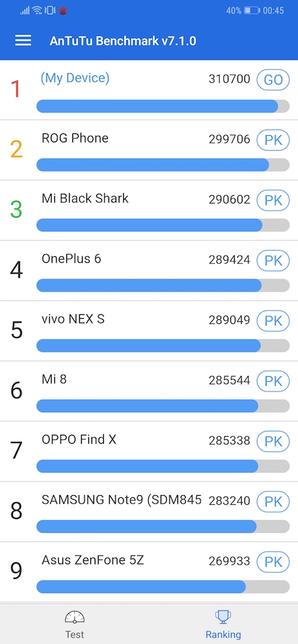
Task: Click PK button for Asus ZenFone 5Z
Action: pos(273,562)
